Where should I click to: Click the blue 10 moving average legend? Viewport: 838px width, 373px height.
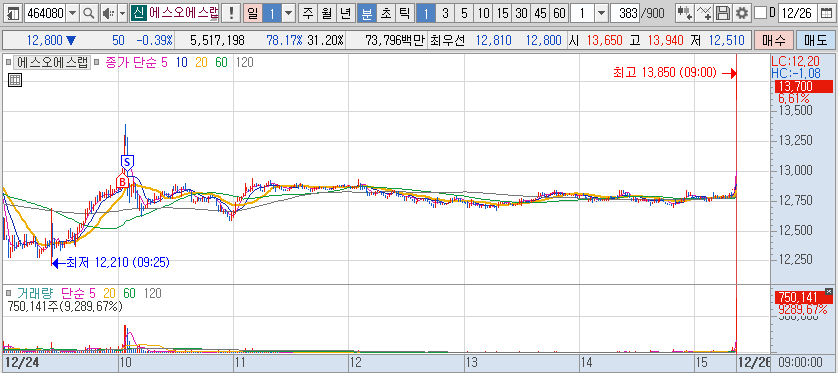click(x=181, y=63)
